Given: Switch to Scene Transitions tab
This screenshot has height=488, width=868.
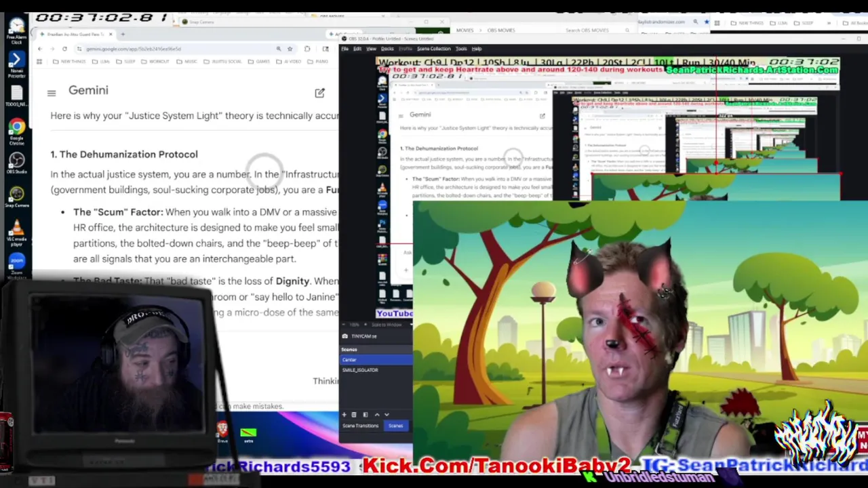Looking at the screenshot, I should (x=360, y=426).
